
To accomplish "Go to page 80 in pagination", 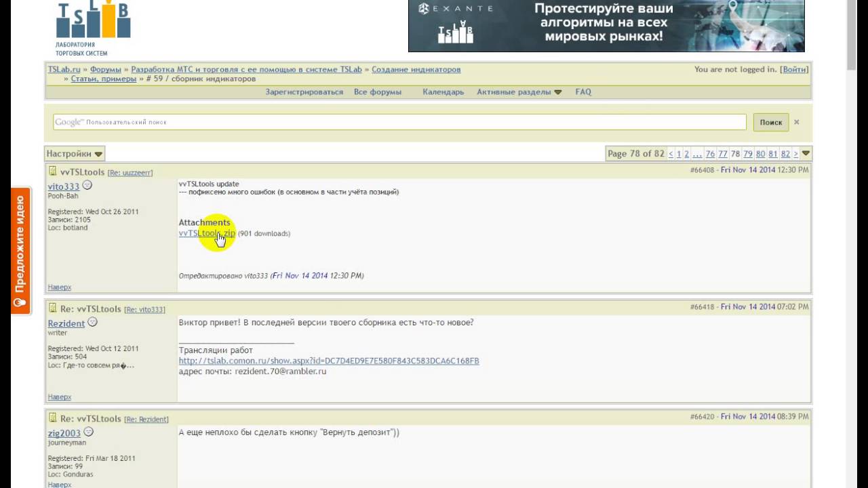I will coord(761,154).
